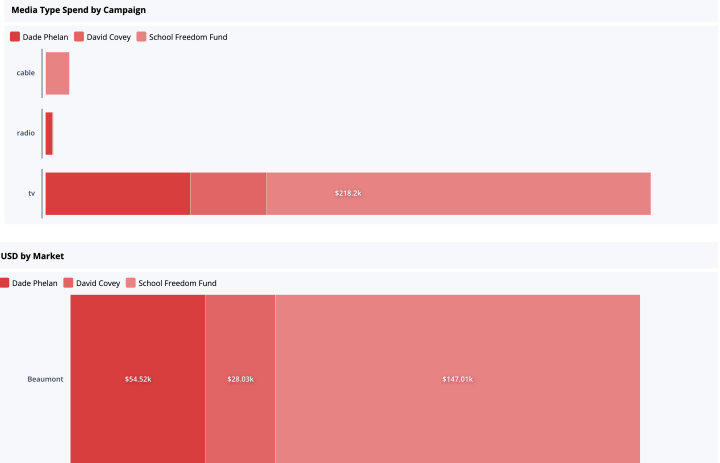Toggle David Covey legend in USD by Market chart
Screen dimensions: 720x463
(x=92, y=283)
